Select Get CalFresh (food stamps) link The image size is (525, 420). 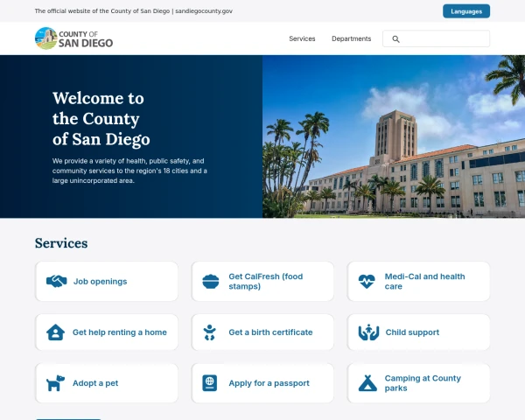pyautogui.click(x=265, y=282)
